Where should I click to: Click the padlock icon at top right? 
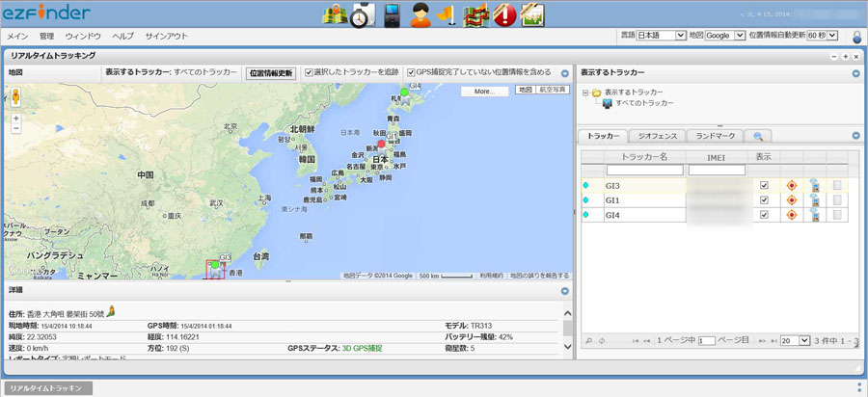tap(856, 38)
